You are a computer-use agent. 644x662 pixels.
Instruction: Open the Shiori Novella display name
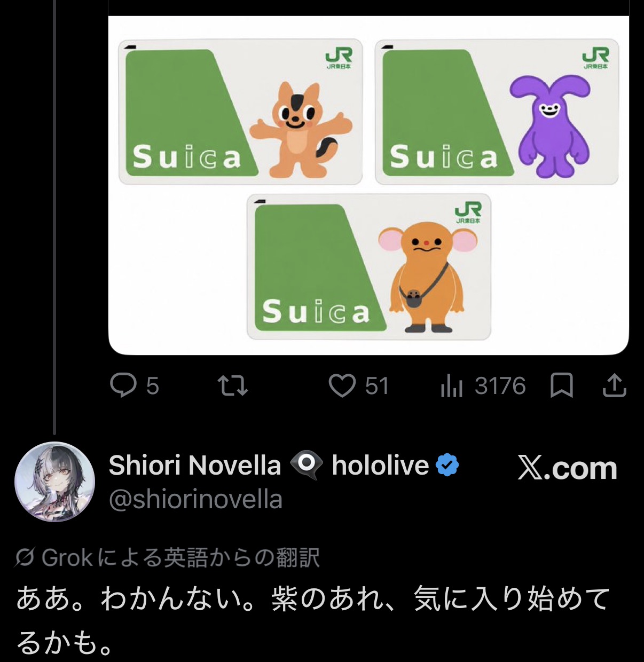coord(195,465)
